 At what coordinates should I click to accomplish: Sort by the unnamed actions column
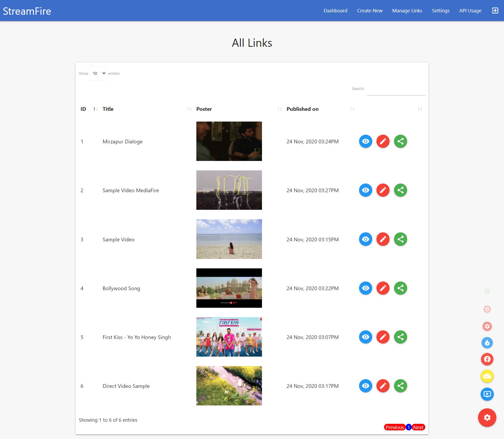click(x=391, y=109)
